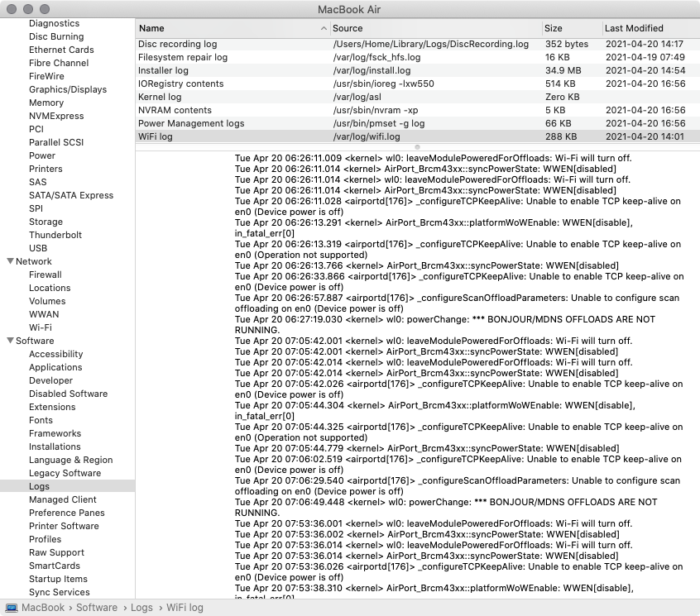700x616 pixels.
Task: Open Printer Software in the sidebar
Action: point(64,526)
